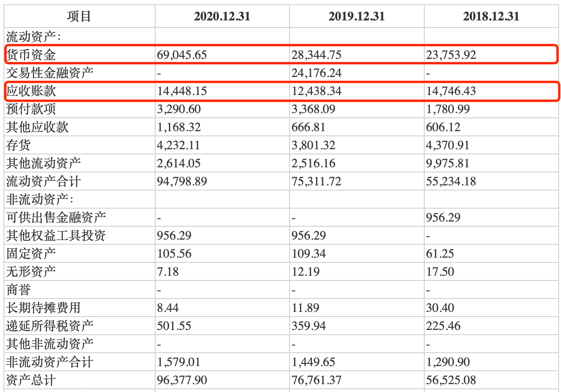Select the value 501.55
The height and width of the screenshot is (392, 561).
point(174,326)
